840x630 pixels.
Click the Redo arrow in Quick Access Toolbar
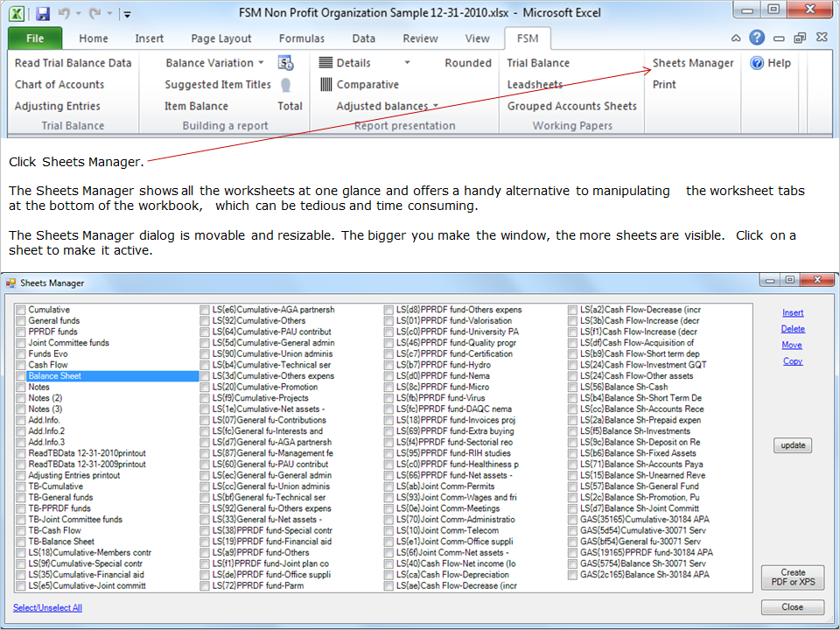pyautogui.click(x=94, y=13)
